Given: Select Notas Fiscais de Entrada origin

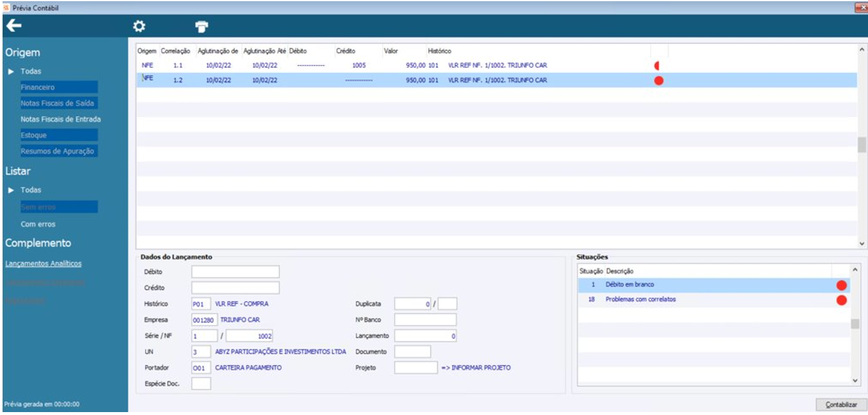Looking at the screenshot, I should pyautogui.click(x=60, y=119).
